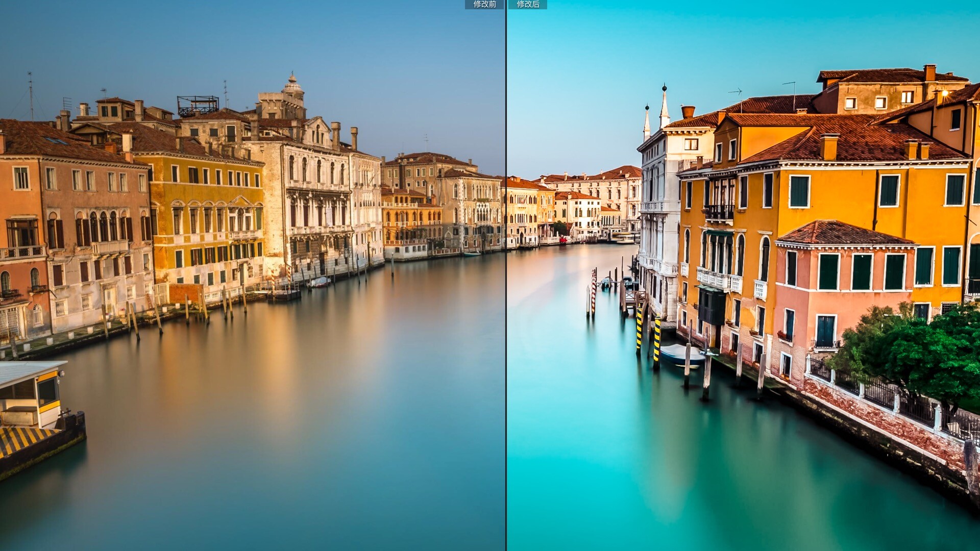Click the domed tower in the before image
Viewport: 980px width, 551px height.
292,88
